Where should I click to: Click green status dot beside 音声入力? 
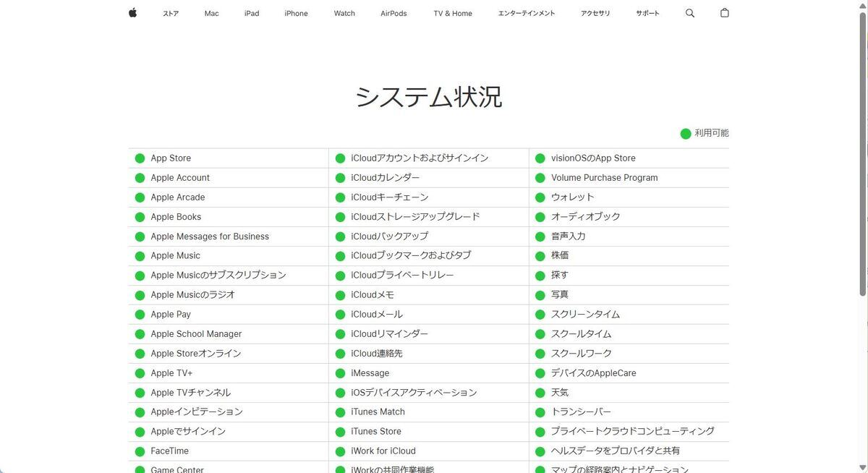tap(540, 236)
